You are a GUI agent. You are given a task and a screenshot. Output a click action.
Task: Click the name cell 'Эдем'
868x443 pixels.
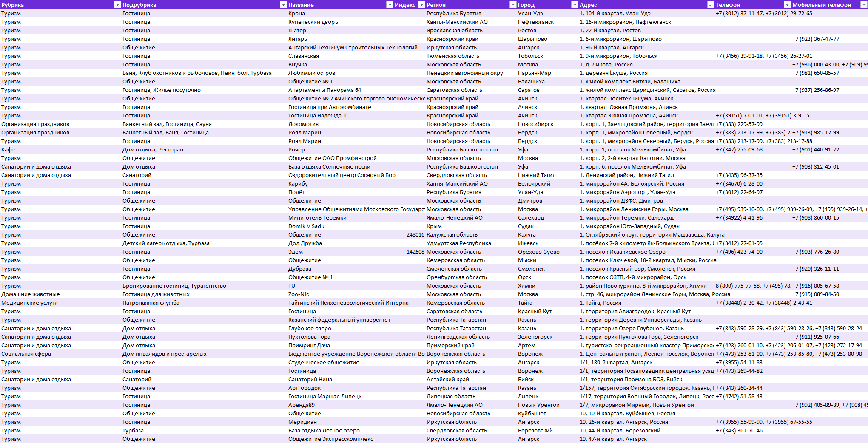click(340, 252)
